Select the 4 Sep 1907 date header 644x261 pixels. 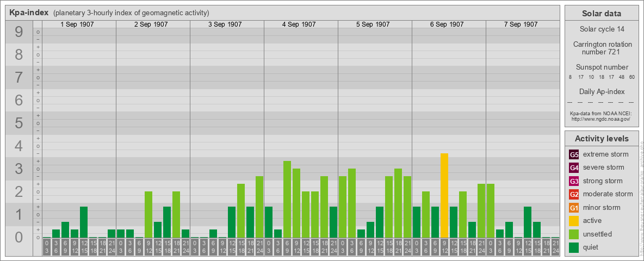point(299,24)
